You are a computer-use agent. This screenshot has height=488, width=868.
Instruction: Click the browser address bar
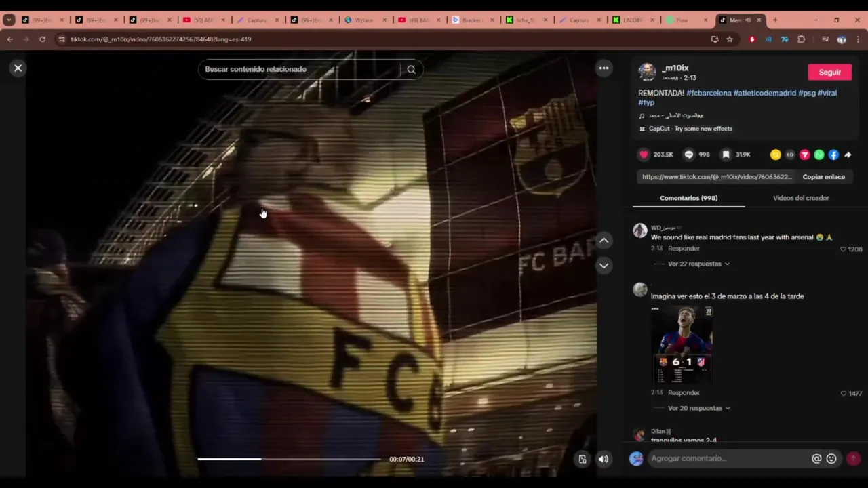[380, 39]
